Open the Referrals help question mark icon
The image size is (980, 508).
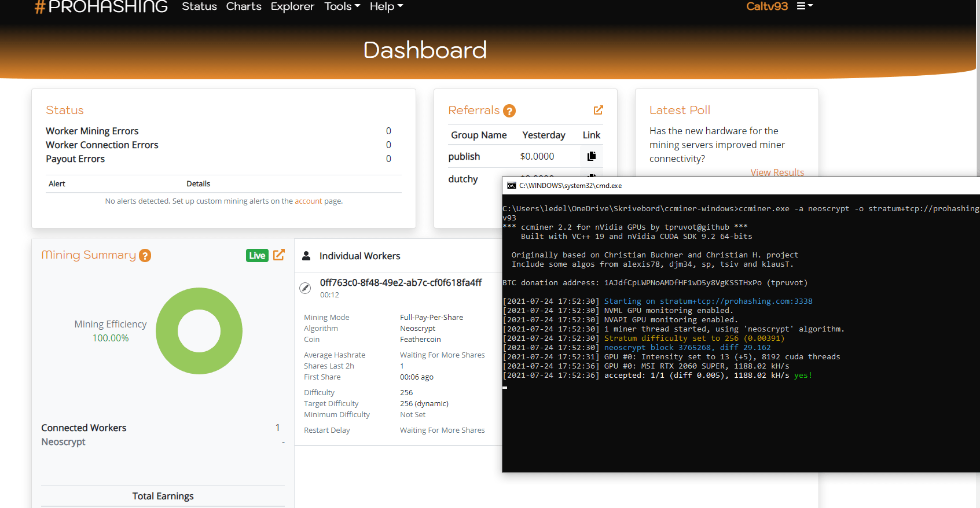click(x=509, y=111)
